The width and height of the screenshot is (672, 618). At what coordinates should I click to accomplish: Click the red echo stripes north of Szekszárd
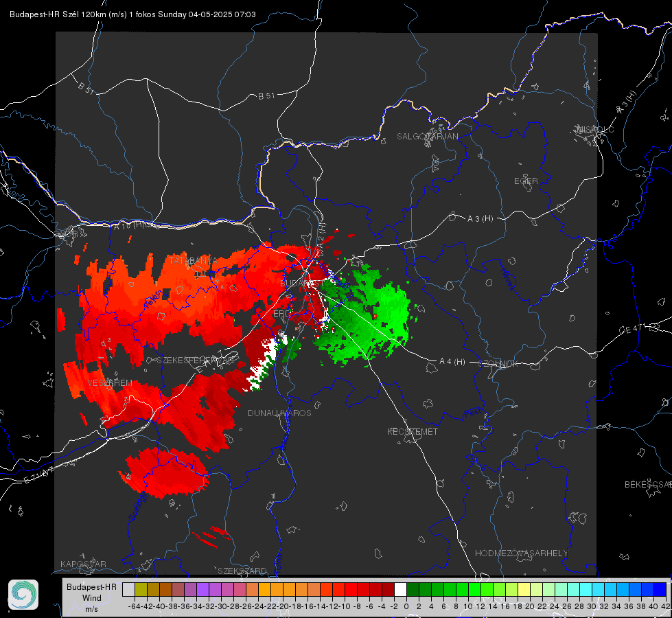point(211,536)
